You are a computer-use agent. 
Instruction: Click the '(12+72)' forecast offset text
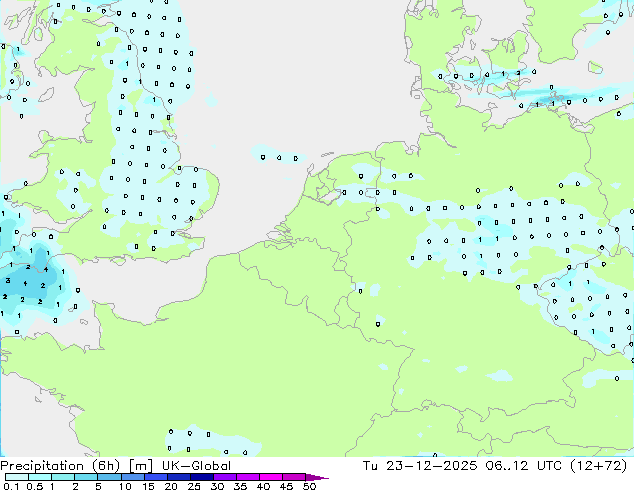tap(599, 466)
